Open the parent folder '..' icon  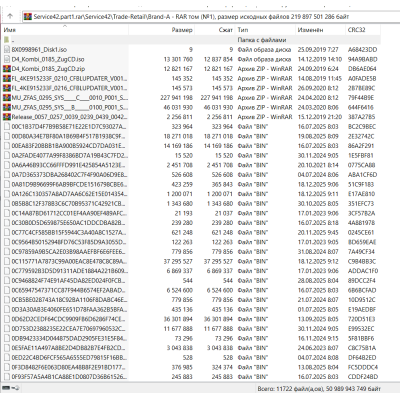(7, 40)
